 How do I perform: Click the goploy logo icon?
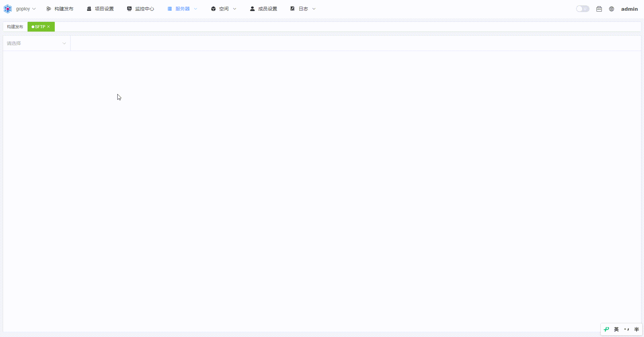pyautogui.click(x=8, y=9)
